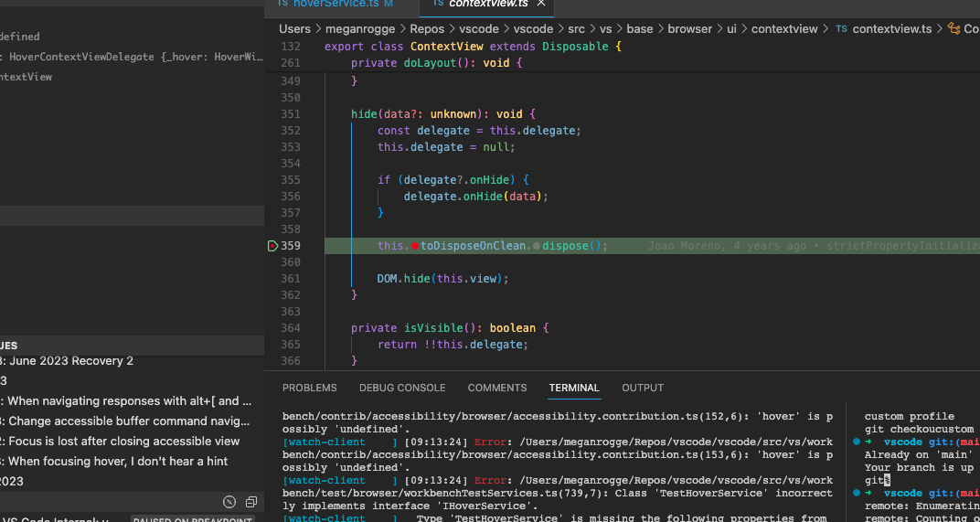Click "const delegate" on line 352
This screenshot has width=980, height=522.
click(423, 131)
